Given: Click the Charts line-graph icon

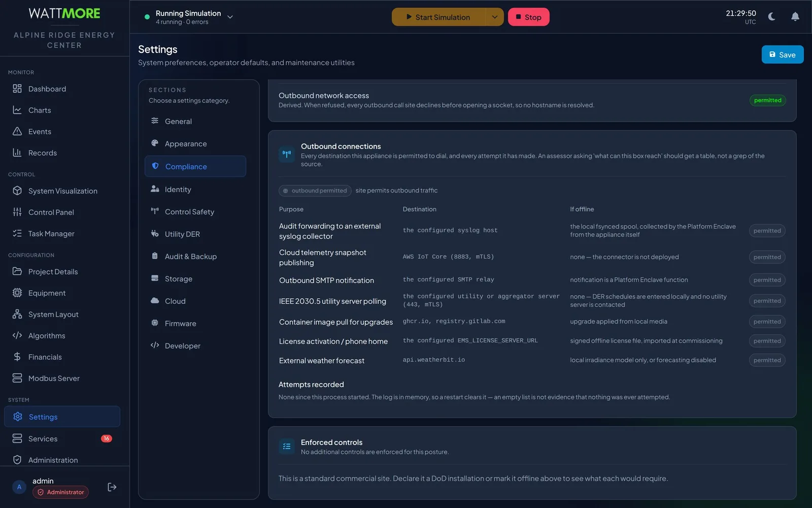Looking at the screenshot, I should [x=17, y=110].
